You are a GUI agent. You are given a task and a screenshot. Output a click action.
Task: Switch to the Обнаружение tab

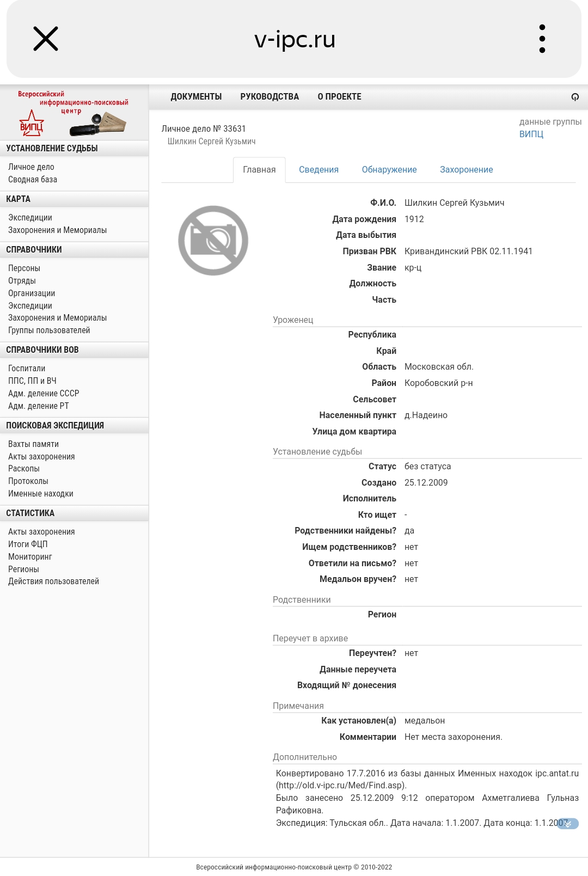(389, 170)
